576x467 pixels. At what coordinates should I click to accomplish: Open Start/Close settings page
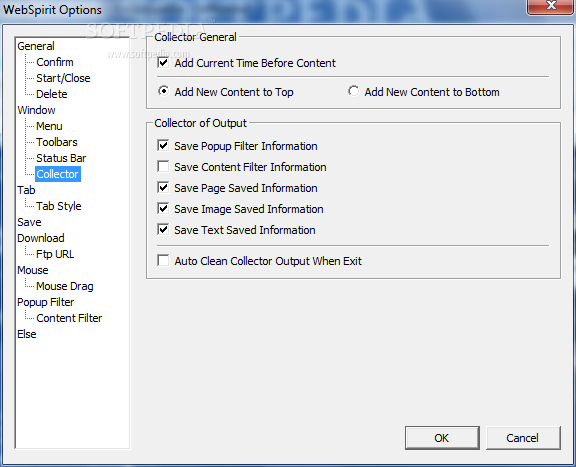click(63, 78)
